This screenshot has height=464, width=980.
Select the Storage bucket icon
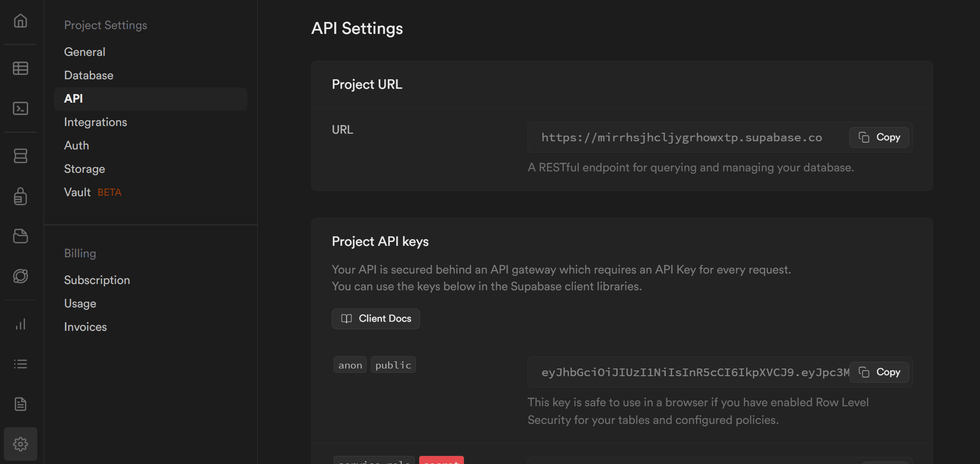pyautogui.click(x=21, y=236)
